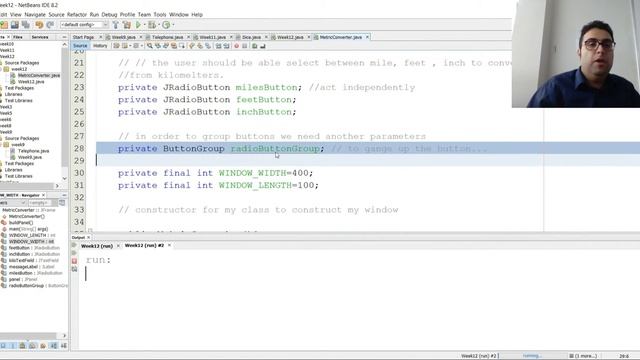Screen dimensions: 640x360
Task: Click the Save All toolbar icon
Action: [x=25, y=25]
